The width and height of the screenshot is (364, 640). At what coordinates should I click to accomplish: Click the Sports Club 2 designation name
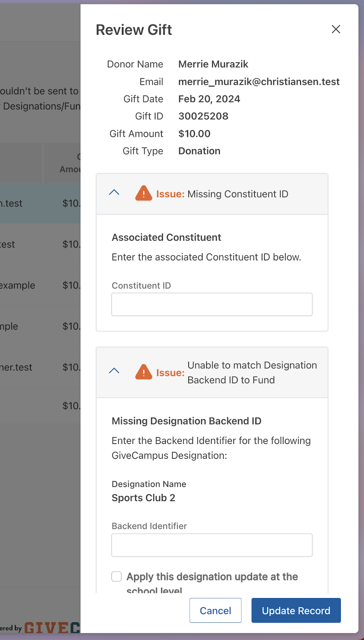coord(143,498)
